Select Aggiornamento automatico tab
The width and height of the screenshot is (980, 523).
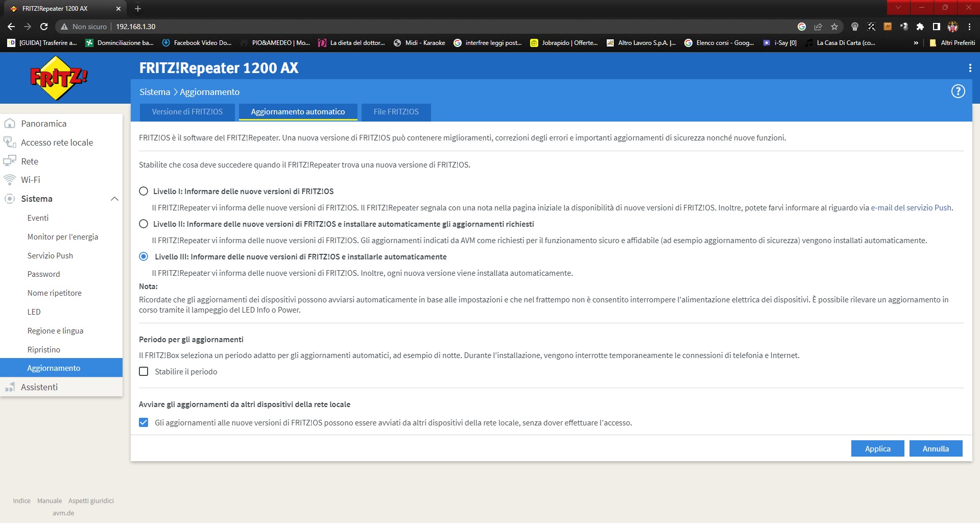[298, 112]
